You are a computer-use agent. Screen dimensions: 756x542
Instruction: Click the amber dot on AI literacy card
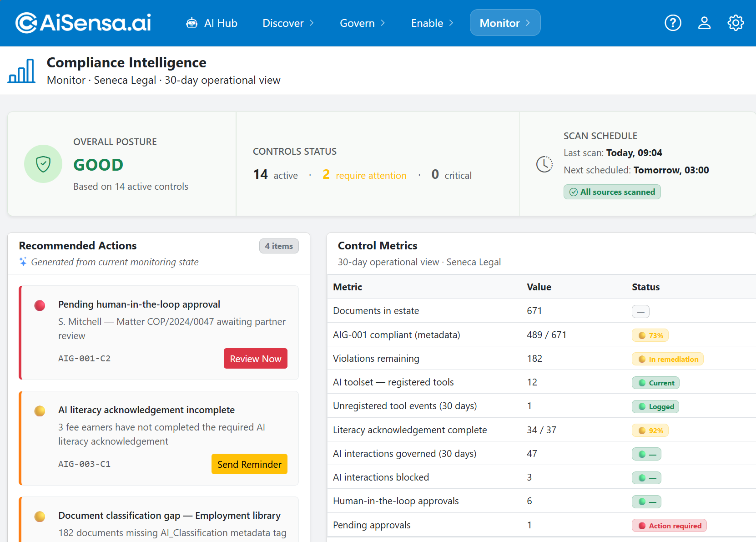point(40,411)
